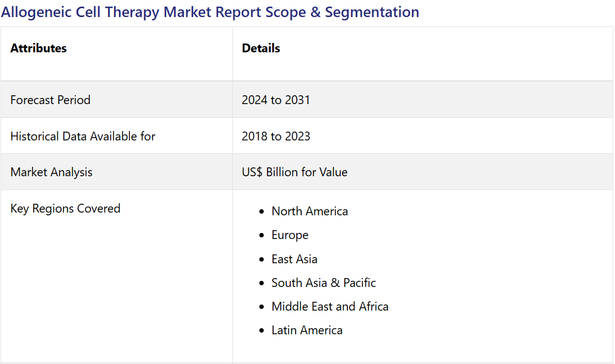
Task: Select the Attributes column header
Action: (x=39, y=48)
